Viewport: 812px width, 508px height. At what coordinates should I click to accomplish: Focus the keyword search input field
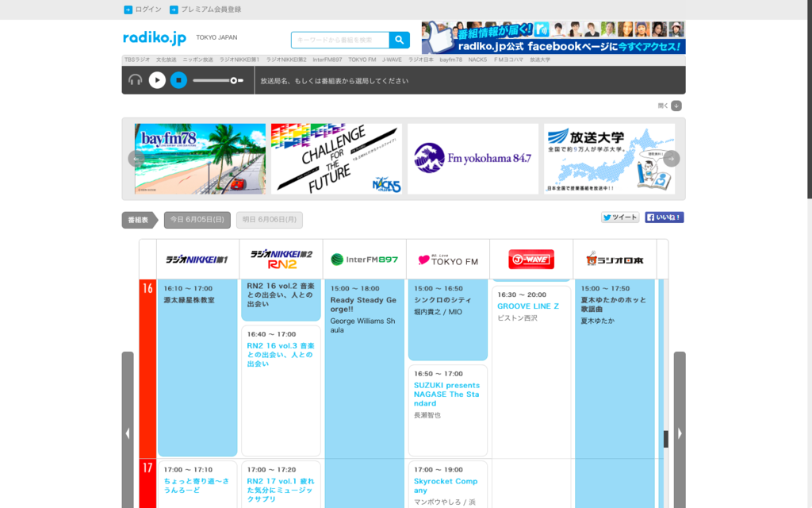coord(340,40)
